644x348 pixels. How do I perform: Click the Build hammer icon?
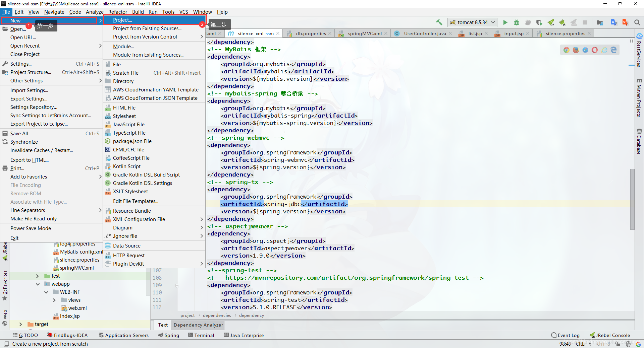[x=439, y=22]
